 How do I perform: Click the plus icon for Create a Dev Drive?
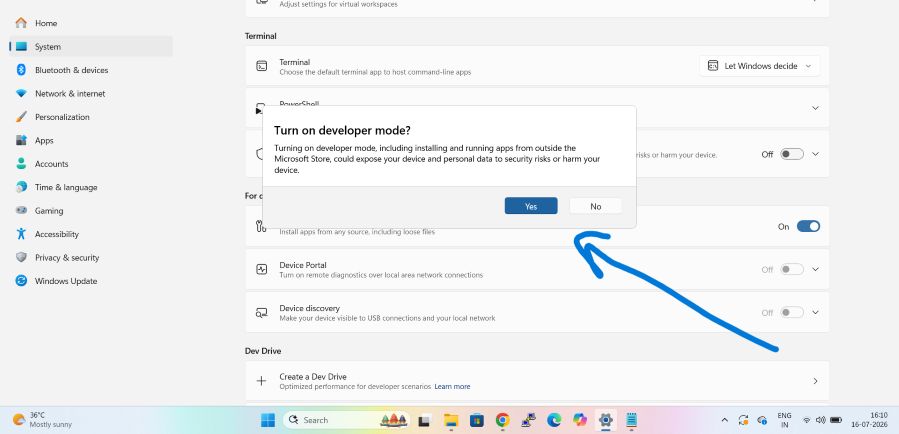261,381
